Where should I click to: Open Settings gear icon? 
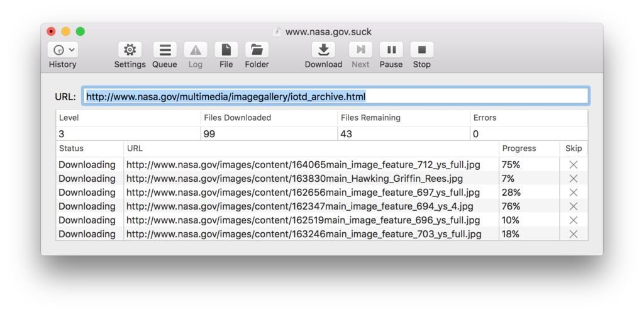pyautogui.click(x=130, y=50)
